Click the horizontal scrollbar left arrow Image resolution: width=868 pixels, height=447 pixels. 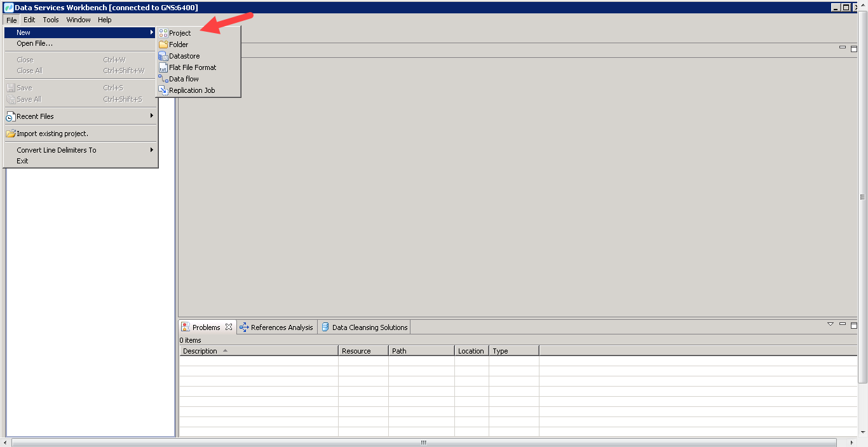point(6,443)
